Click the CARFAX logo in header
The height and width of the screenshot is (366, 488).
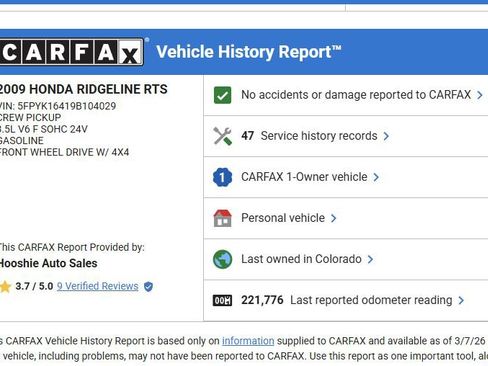coord(72,52)
